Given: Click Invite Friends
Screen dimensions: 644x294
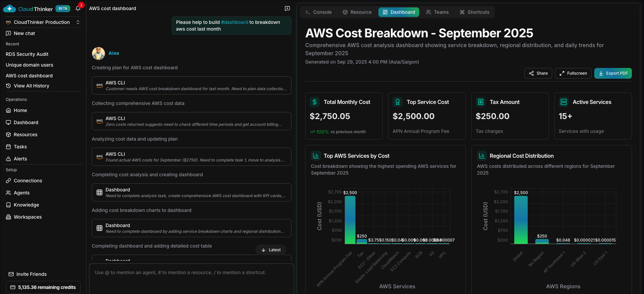Looking at the screenshot, I should click(28, 274).
